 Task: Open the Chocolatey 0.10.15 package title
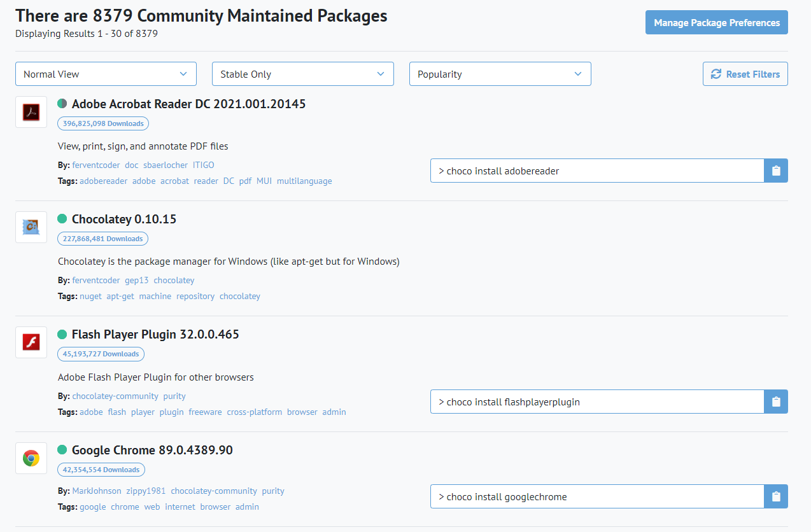click(124, 219)
